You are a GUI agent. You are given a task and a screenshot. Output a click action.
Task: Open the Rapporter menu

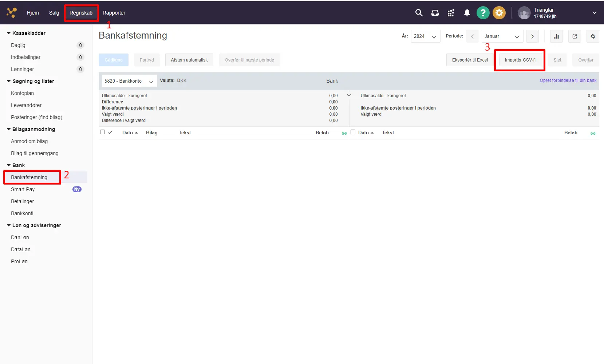pyautogui.click(x=114, y=13)
